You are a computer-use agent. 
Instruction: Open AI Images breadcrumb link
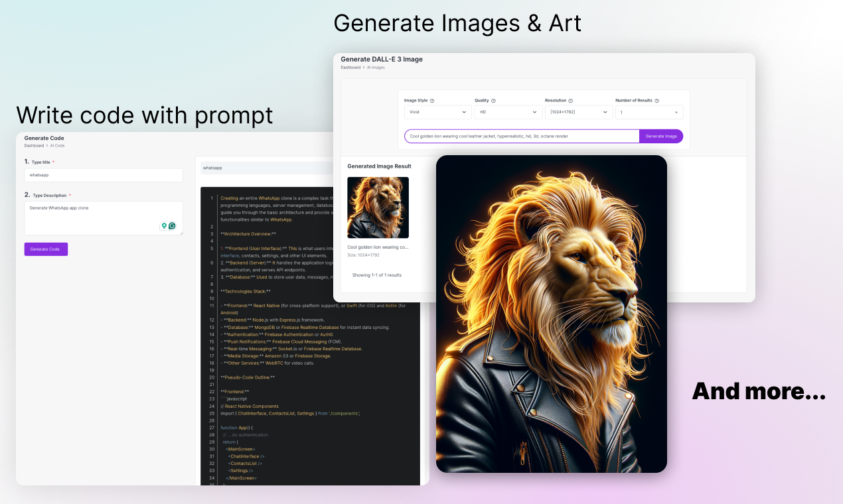coord(376,67)
